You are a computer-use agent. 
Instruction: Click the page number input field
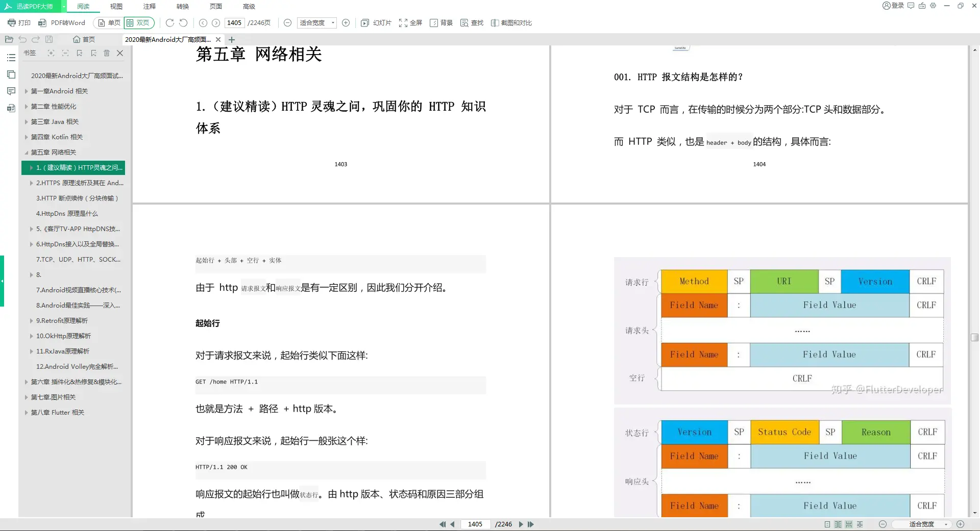[x=234, y=22]
